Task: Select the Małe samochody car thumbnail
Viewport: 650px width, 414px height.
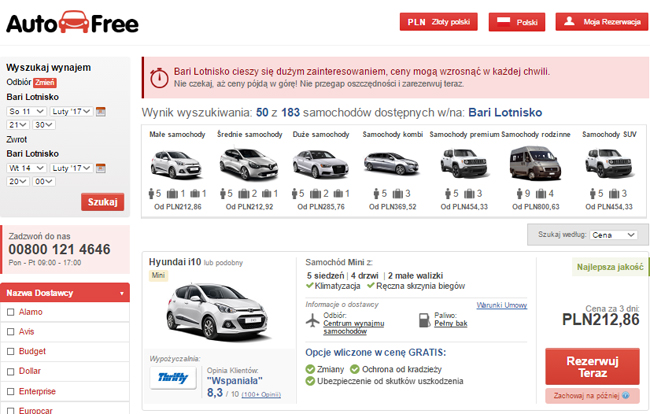Action: pos(177,165)
